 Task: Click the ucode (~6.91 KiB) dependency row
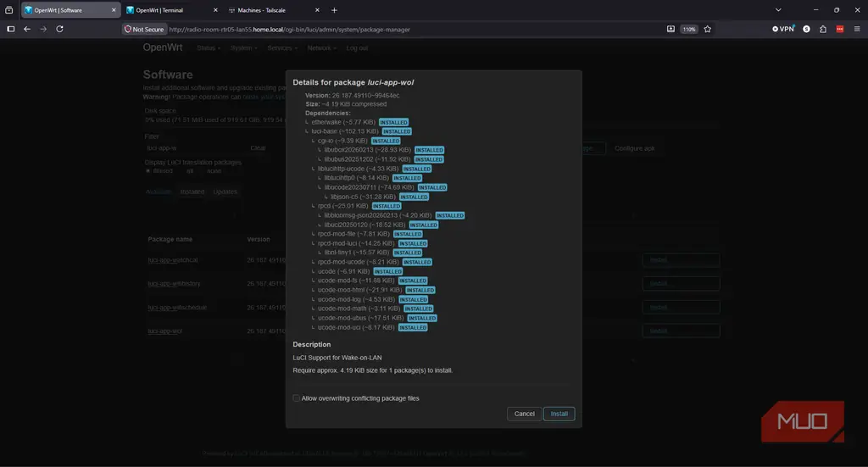[x=343, y=272]
